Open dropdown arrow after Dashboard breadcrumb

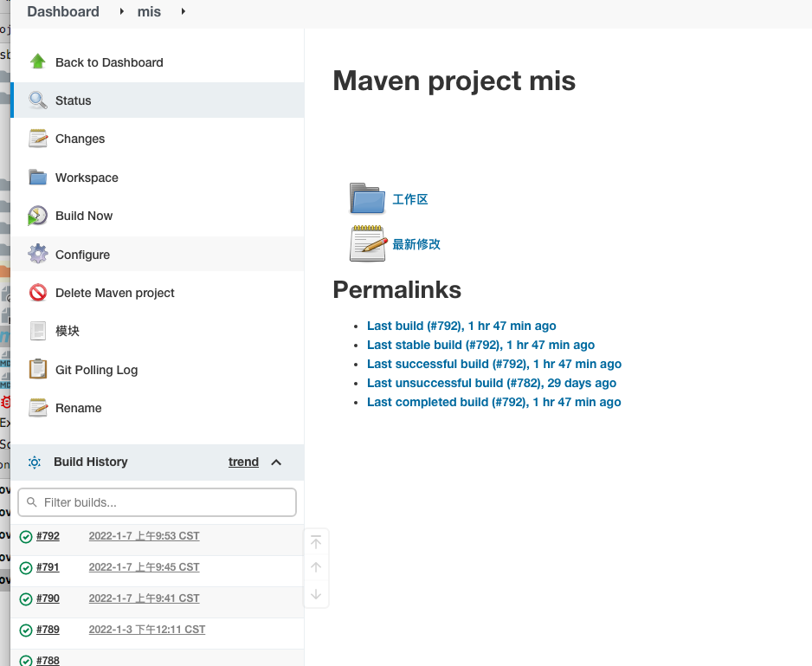(x=122, y=11)
